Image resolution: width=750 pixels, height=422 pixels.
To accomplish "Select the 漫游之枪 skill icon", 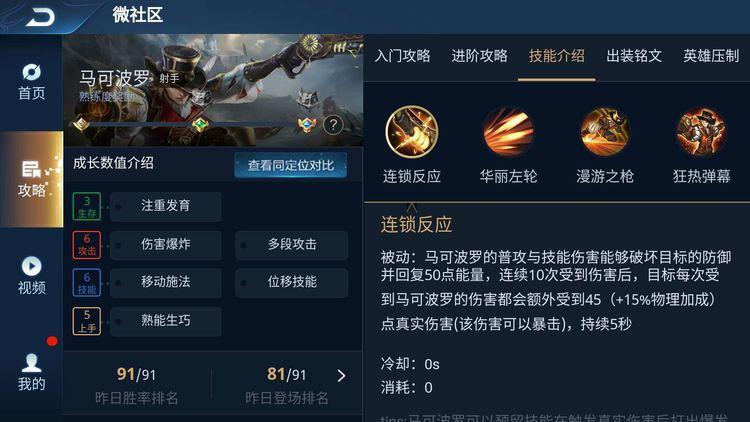I will [605, 132].
